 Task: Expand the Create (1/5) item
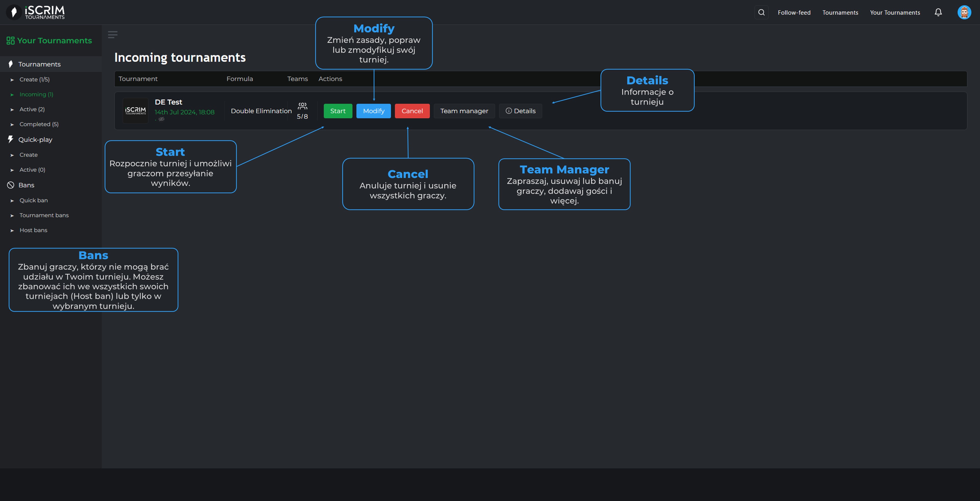34,80
